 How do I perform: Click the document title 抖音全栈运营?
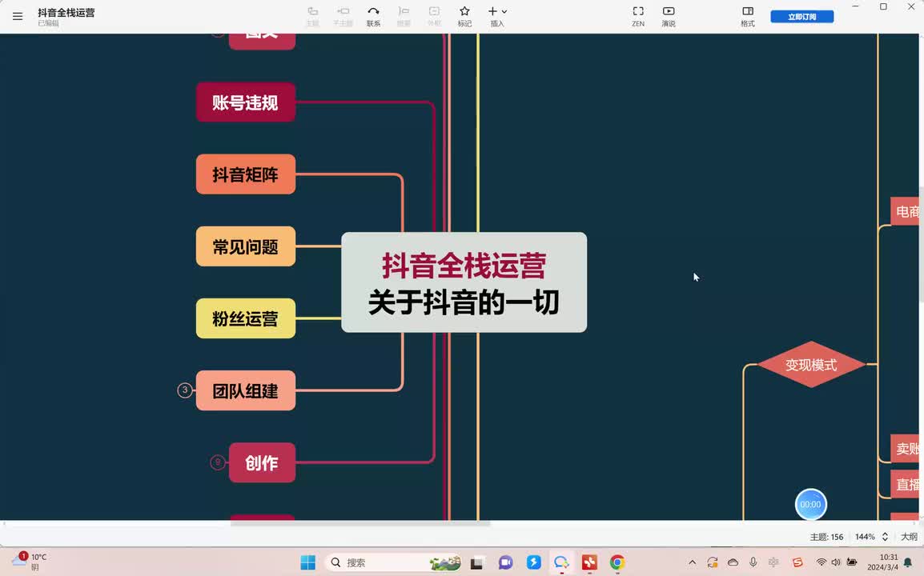[66, 12]
